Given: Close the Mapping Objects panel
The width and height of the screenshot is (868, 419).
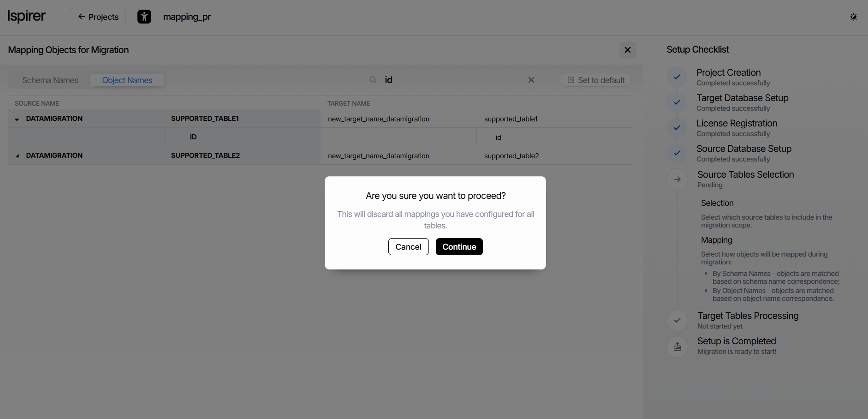Looking at the screenshot, I should coord(627,50).
